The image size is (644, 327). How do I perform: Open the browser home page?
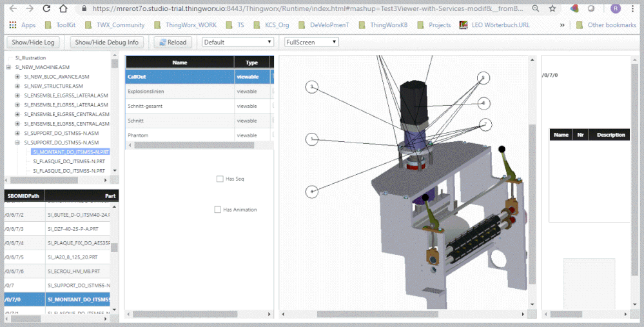[x=63, y=8]
